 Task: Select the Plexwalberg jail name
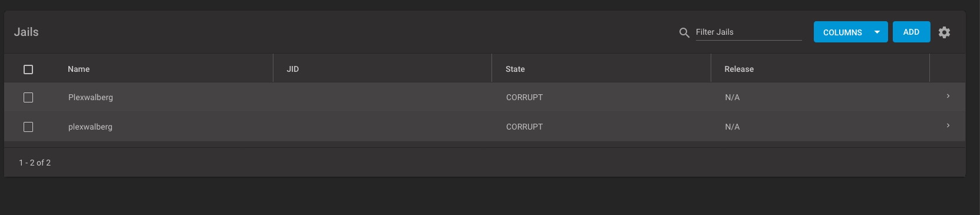[x=91, y=97]
